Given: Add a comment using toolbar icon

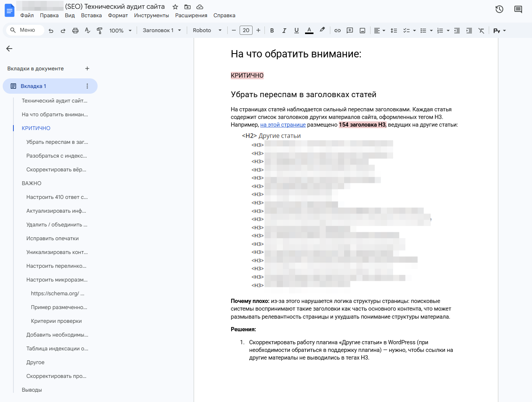Looking at the screenshot, I should (350, 31).
